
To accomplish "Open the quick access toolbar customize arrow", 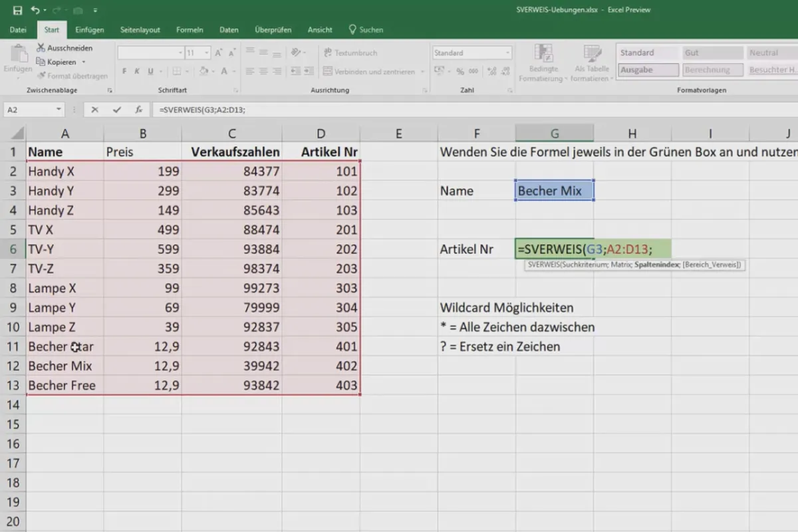I will (x=96, y=11).
